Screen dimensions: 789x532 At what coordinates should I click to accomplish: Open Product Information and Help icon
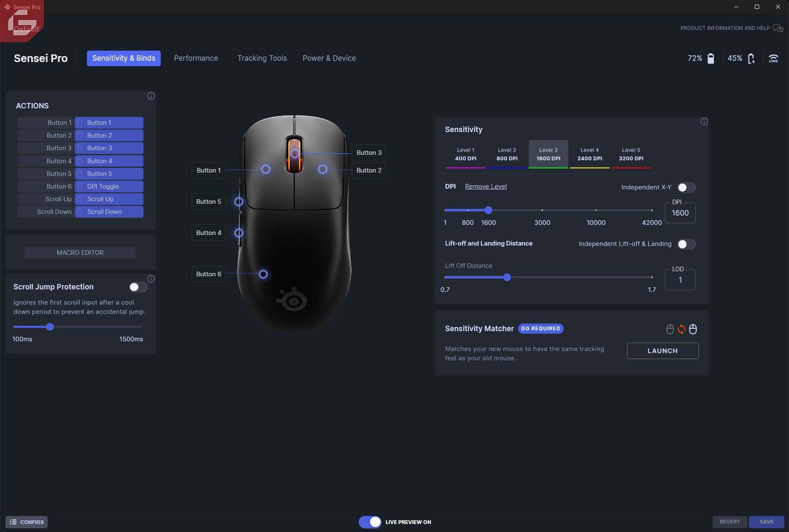[778, 28]
